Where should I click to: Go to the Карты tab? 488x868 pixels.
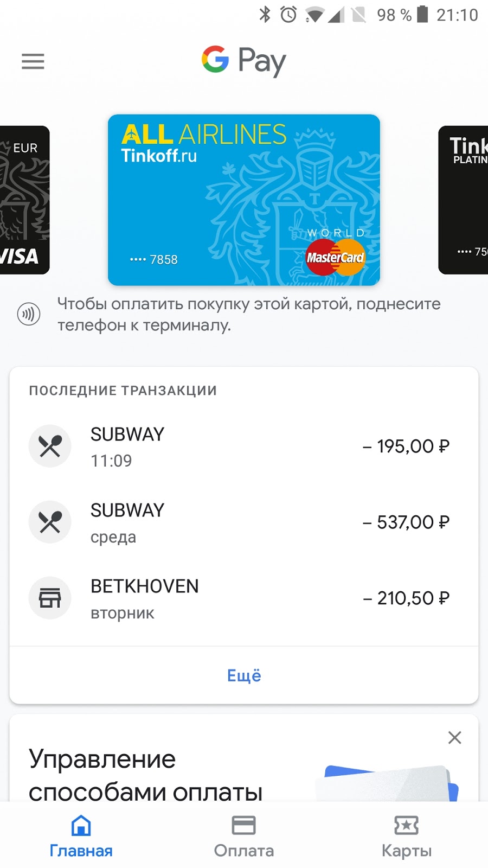[x=407, y=836]
